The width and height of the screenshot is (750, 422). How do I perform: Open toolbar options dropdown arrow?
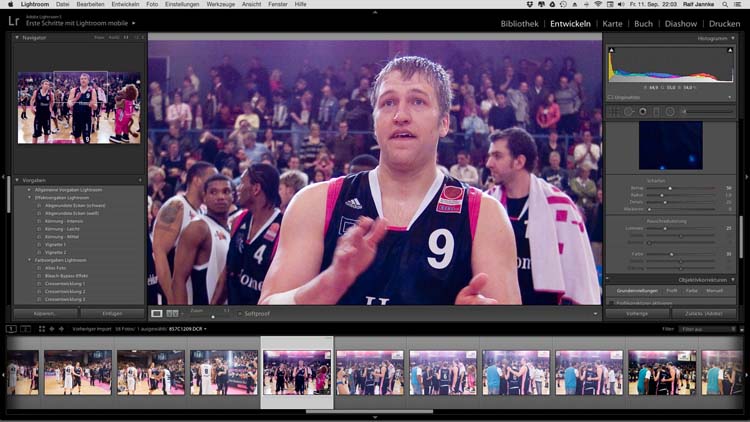(595, 314)
